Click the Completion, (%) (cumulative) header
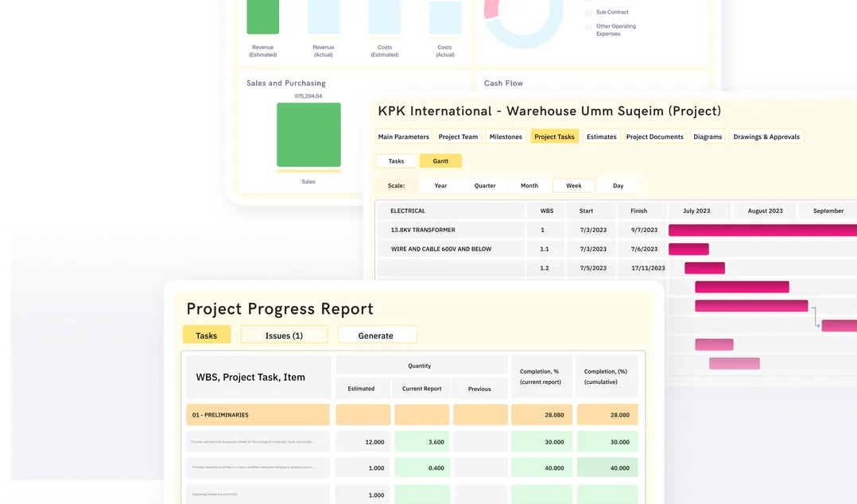The height and width of the screenshot is (504, 857). pyautogui.click(x=607, y=377)
